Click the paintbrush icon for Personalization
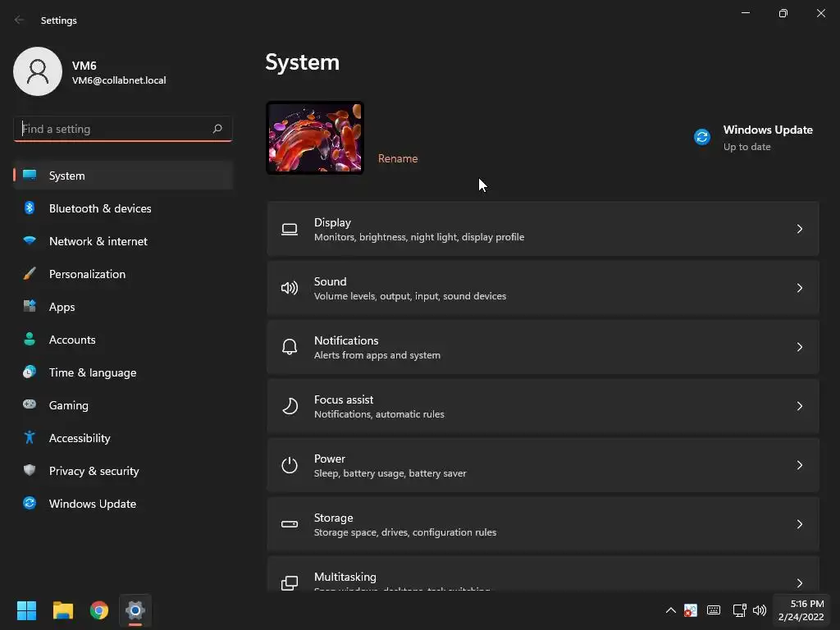This screenshot has height=630, width=840. pos(30,274)
